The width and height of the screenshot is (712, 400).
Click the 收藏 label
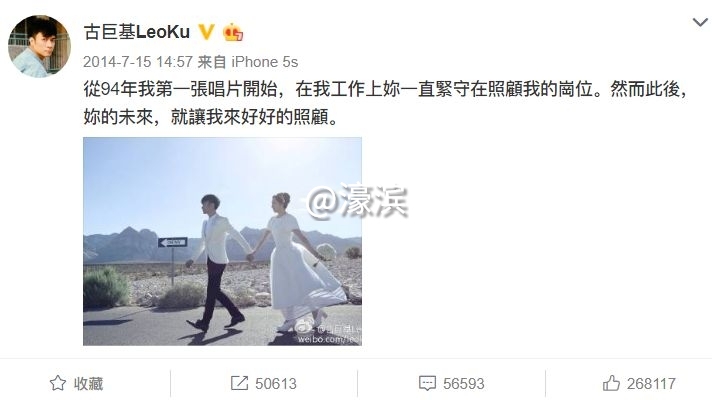coord(89,384)
